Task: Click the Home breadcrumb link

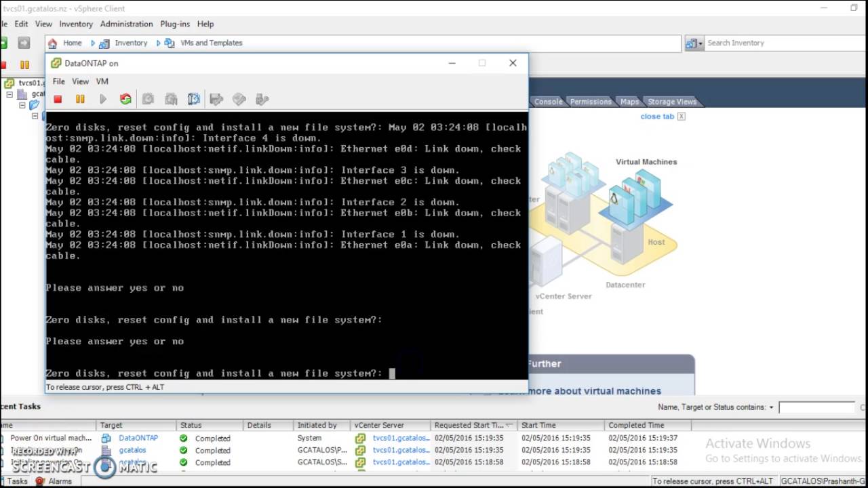Action: pyautogui.click(x=73, y=43)
